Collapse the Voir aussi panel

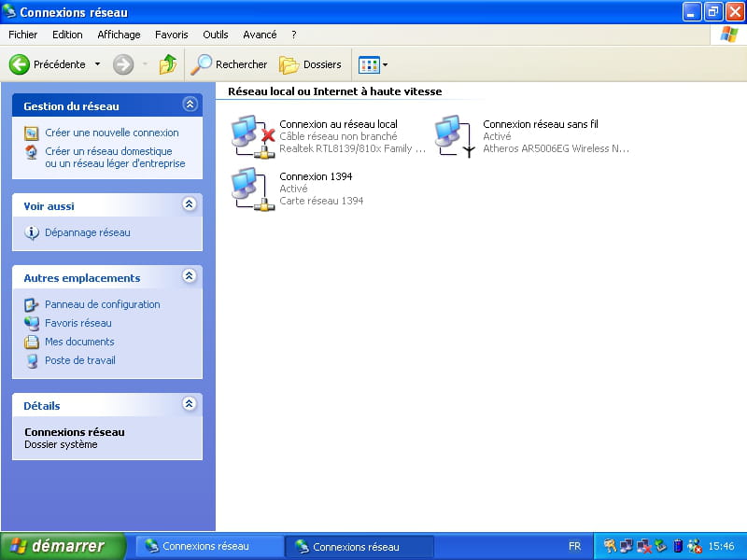190,204
